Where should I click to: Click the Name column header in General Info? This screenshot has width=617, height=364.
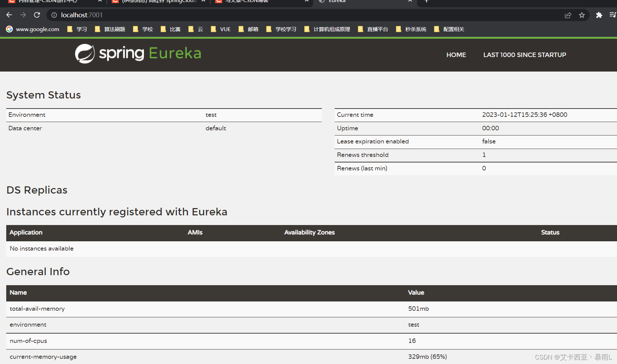click(x=18, y=293)
